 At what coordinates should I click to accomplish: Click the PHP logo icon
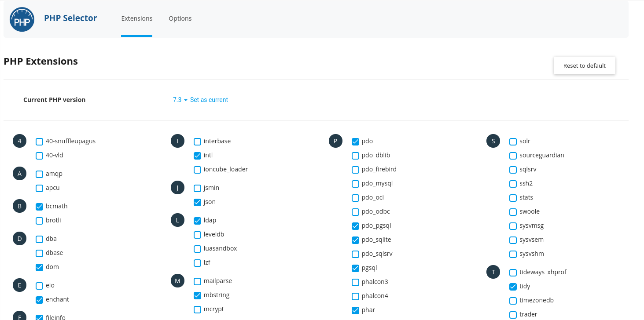pyautogui.click(x=22, y=19)
